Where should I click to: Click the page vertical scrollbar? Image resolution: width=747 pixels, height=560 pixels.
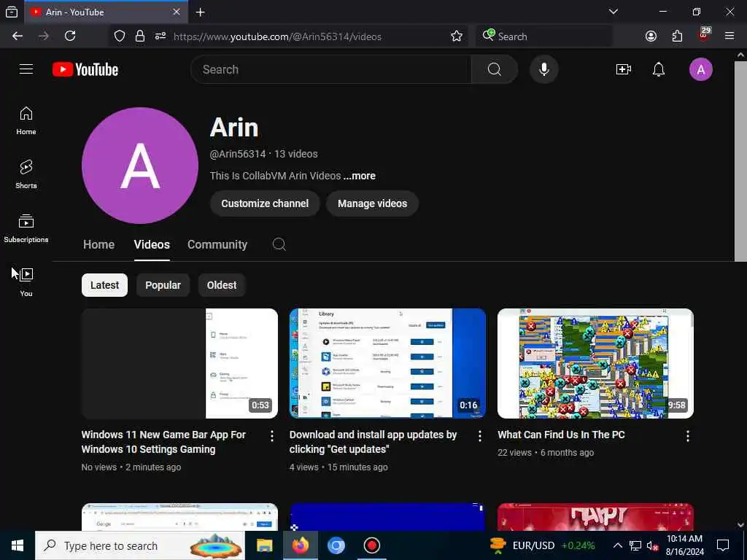tap(740, 161)
